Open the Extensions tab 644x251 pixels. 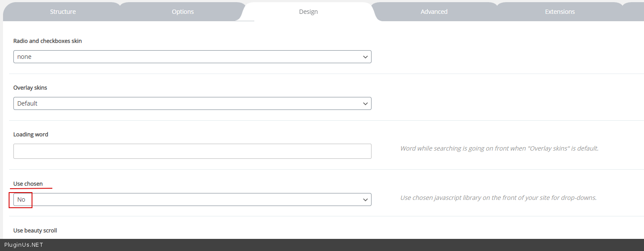click(560, 12)
